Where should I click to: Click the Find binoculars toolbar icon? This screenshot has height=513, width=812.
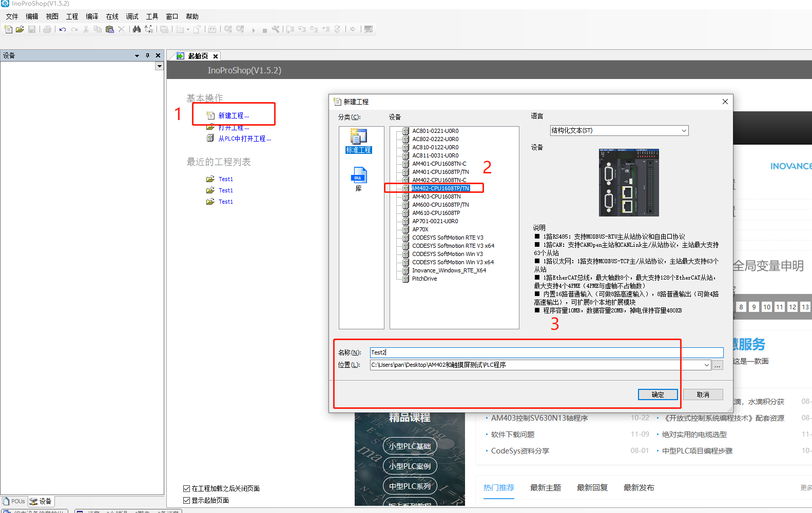[137, 29]
